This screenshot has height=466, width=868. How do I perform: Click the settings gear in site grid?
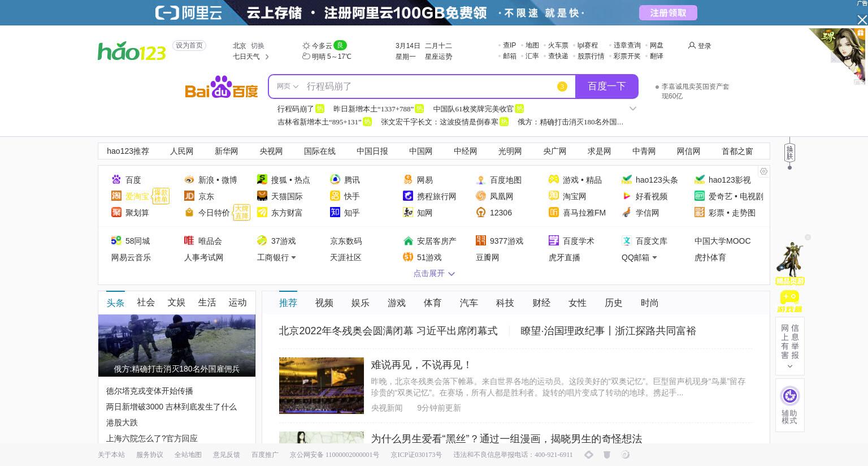(763, 171)
